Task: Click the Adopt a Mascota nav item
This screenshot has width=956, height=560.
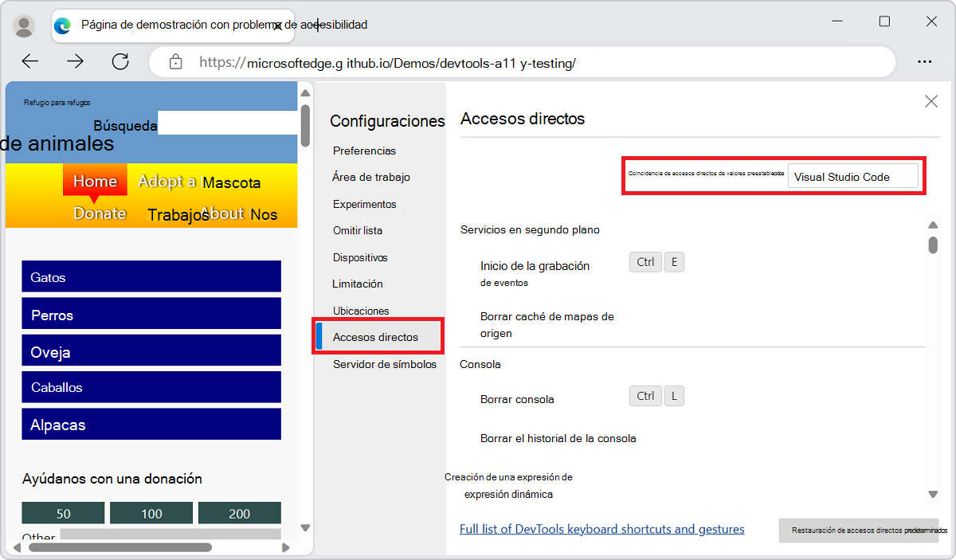Action: point(198,182)
